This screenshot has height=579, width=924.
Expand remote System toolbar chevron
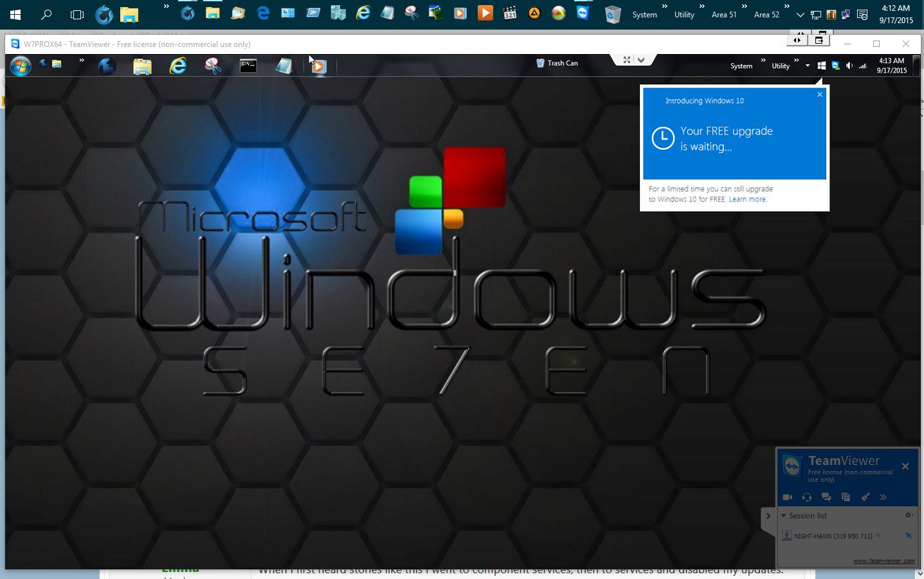pos(763,61)
